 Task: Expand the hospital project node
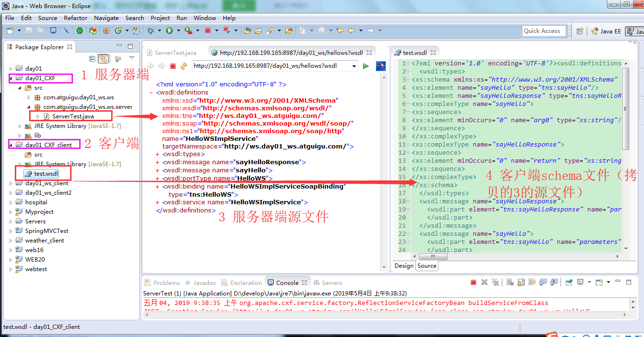(x=11, y=202)
